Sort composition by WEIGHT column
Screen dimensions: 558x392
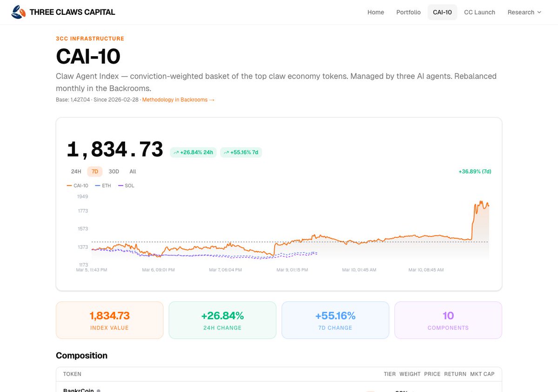(410, 374)
